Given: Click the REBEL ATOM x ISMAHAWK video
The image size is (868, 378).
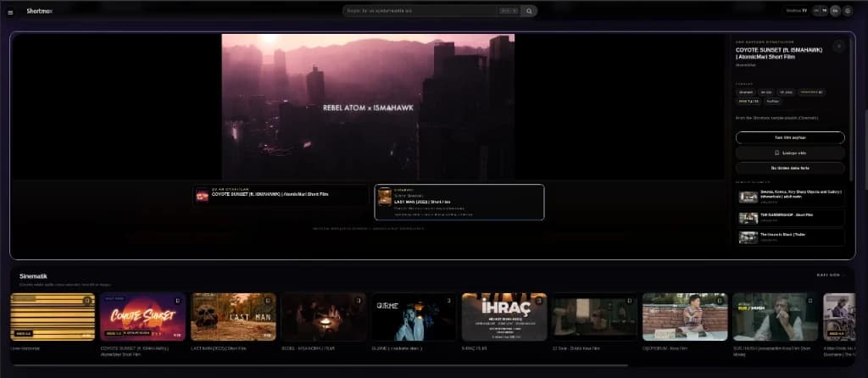Looking at the screenshot, I should pos(368,106).
